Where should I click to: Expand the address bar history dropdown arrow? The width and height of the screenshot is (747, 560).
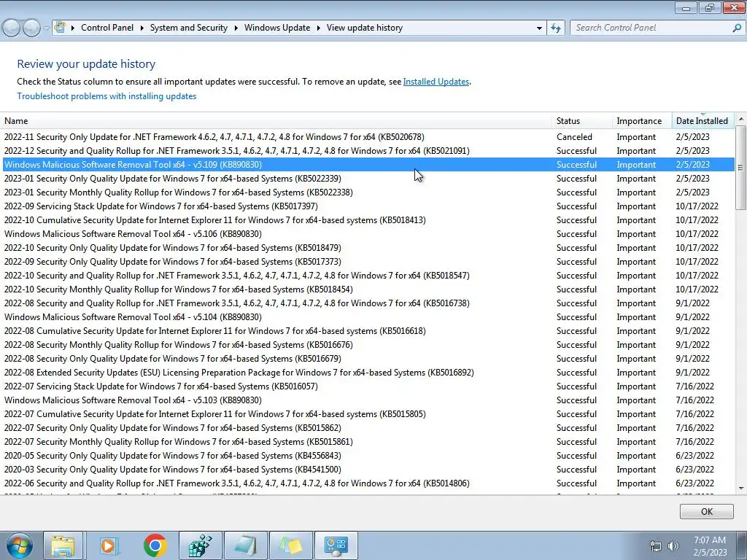tap(539, 28)
